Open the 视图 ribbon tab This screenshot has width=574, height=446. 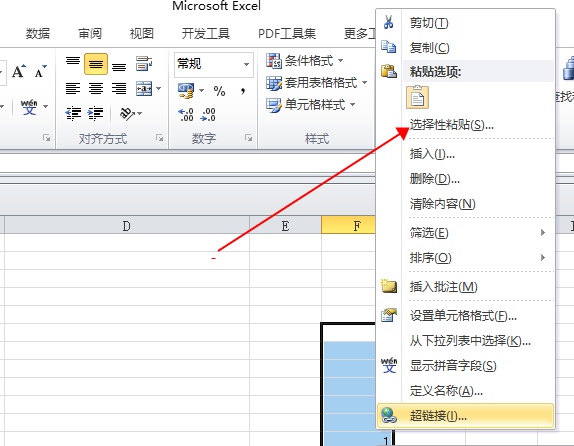tap(142, 34)
